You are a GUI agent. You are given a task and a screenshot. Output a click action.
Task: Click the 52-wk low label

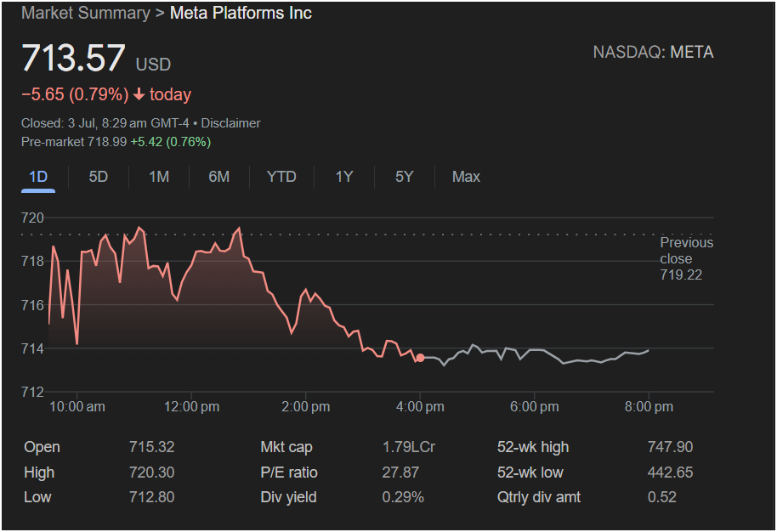(x=530, y=473)
